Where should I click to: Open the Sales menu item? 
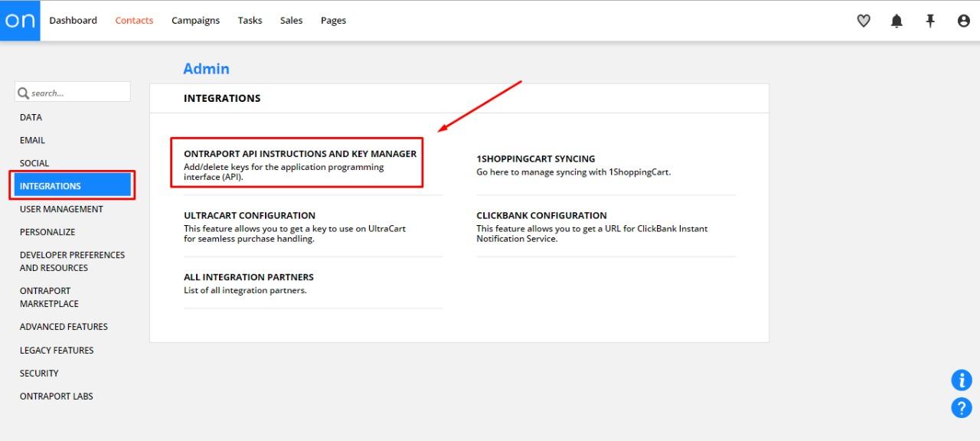click(291, 21)
